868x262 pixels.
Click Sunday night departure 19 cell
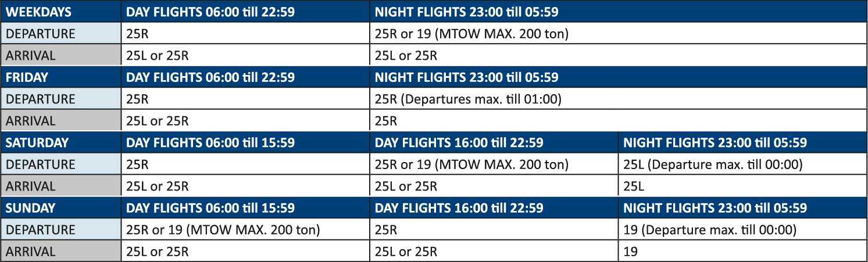743,230
